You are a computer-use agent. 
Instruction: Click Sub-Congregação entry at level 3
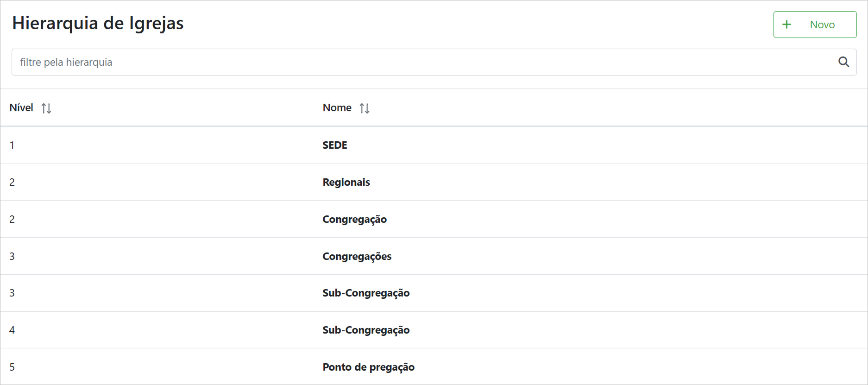click(x=366, y=293)
